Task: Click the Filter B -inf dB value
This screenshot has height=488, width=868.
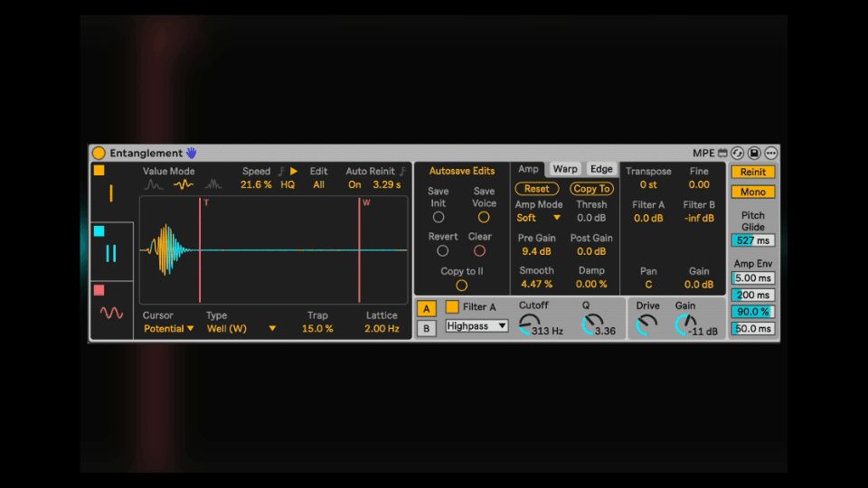Action: click(699, 218)
